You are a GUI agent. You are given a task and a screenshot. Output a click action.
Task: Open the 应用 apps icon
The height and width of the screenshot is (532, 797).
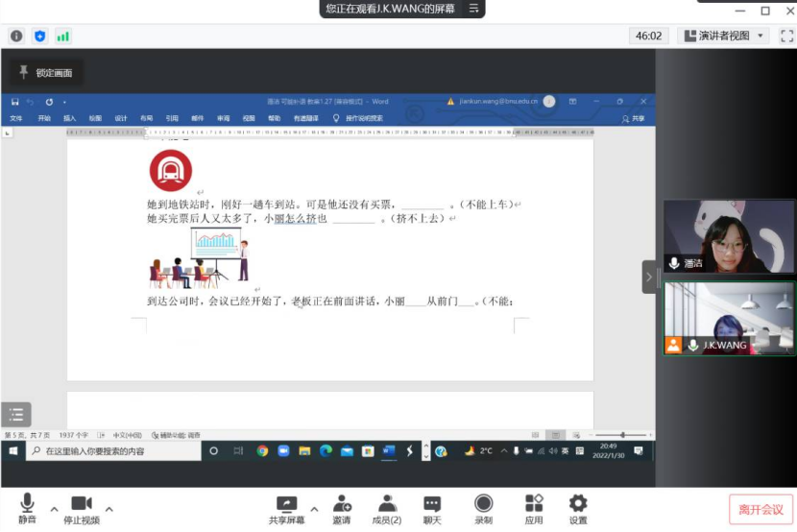coord(534,507)
